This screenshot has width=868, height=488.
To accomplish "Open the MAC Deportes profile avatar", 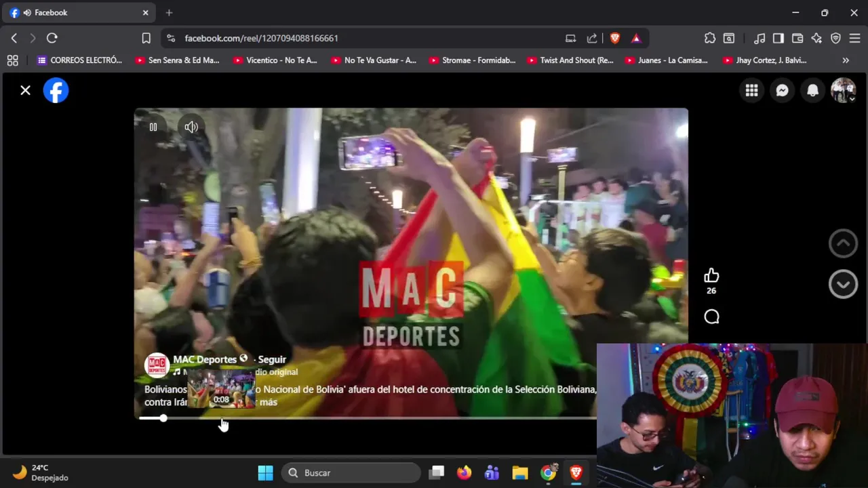I will 157,365.
